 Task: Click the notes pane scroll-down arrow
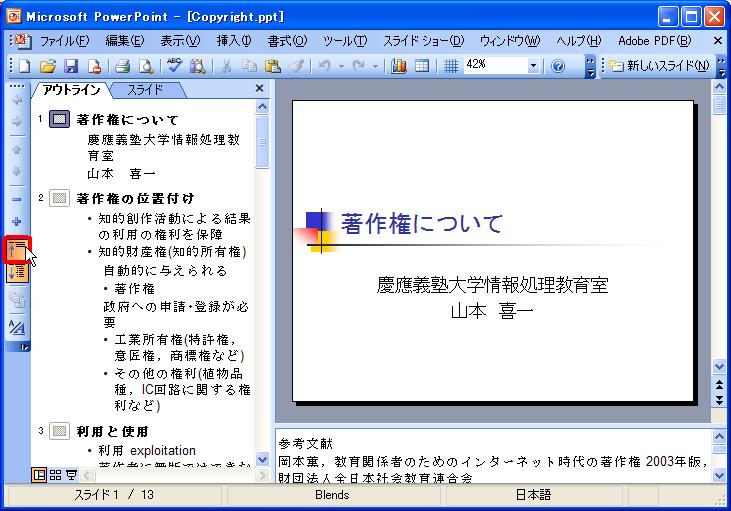click(x=719, y=475)
